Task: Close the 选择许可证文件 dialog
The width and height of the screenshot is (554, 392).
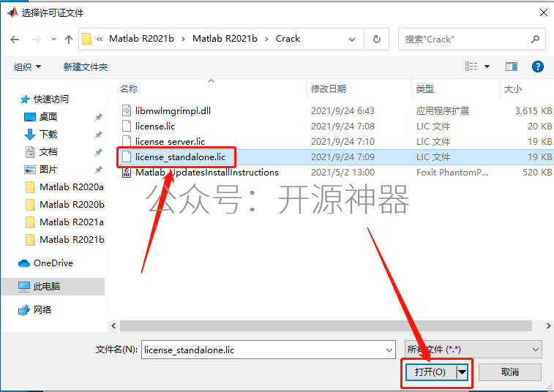Action: coord(544,12)
